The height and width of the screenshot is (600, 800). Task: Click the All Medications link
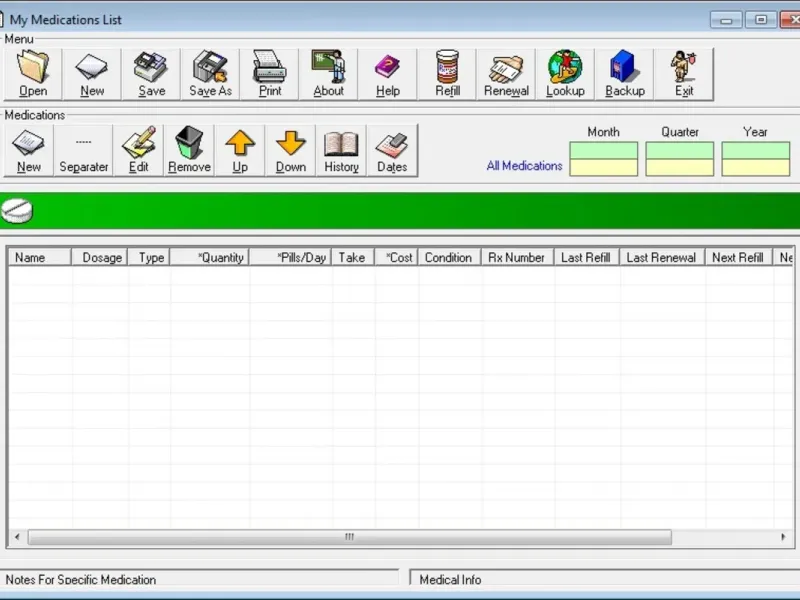coord(524,166)
